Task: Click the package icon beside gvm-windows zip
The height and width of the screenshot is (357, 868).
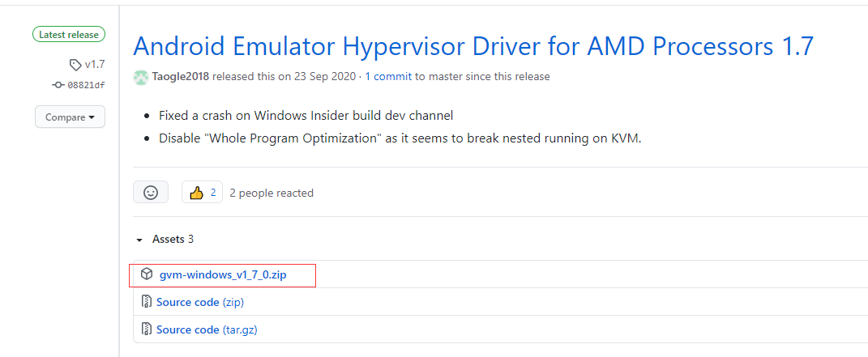Action: (x=146, y=274)
